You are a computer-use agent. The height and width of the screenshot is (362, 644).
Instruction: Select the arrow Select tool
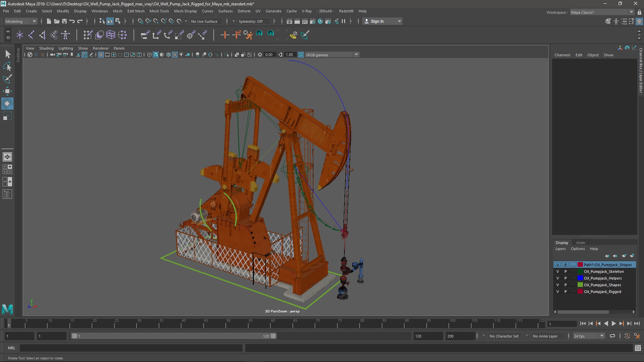pos(7,54)
